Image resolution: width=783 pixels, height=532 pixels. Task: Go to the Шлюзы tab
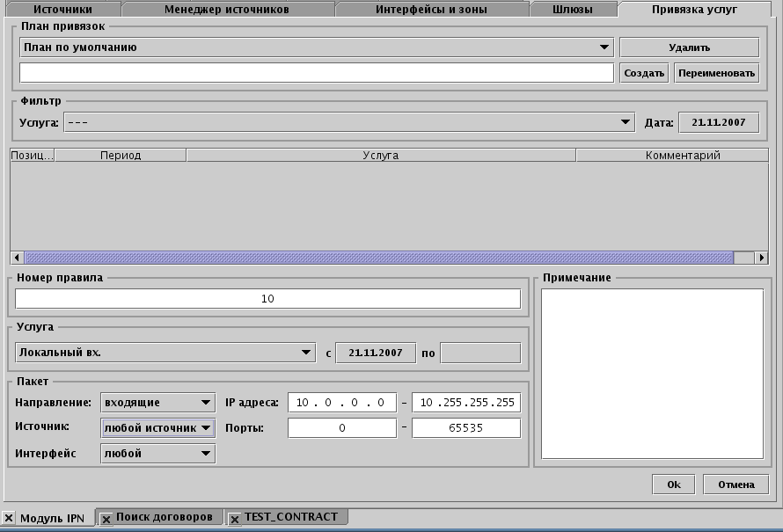point(573,10)
